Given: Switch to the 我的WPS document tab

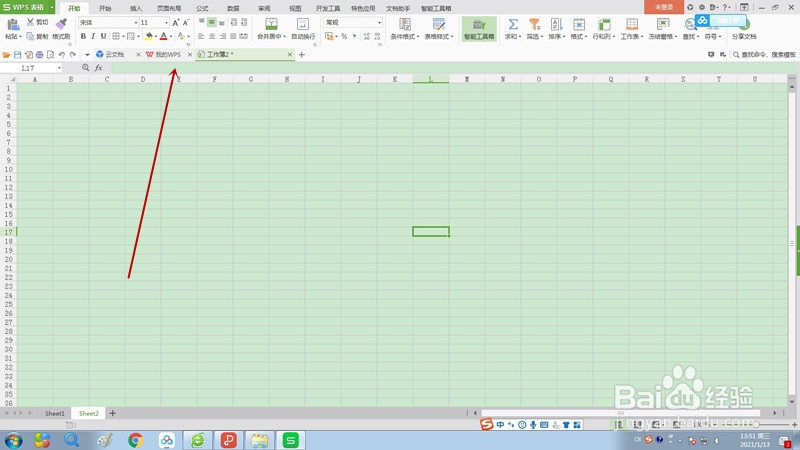Looking at the screenshot, I should [x=168, y=55].
